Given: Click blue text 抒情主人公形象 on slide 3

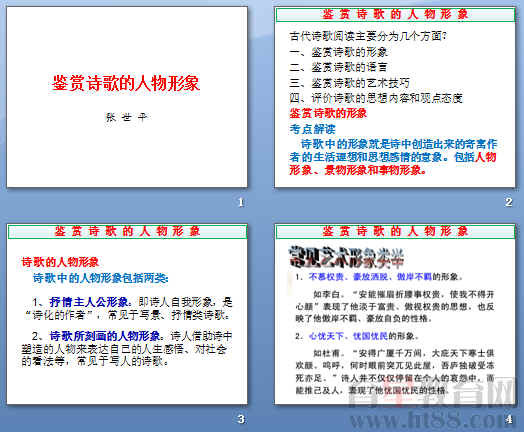Looking at the screenshot, I should (x=89, y=302).
